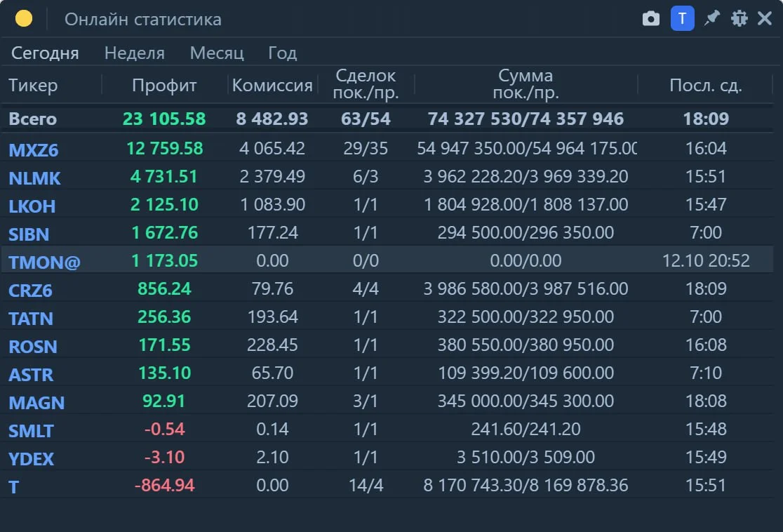Show the Год statistics tab

(283, 53)
